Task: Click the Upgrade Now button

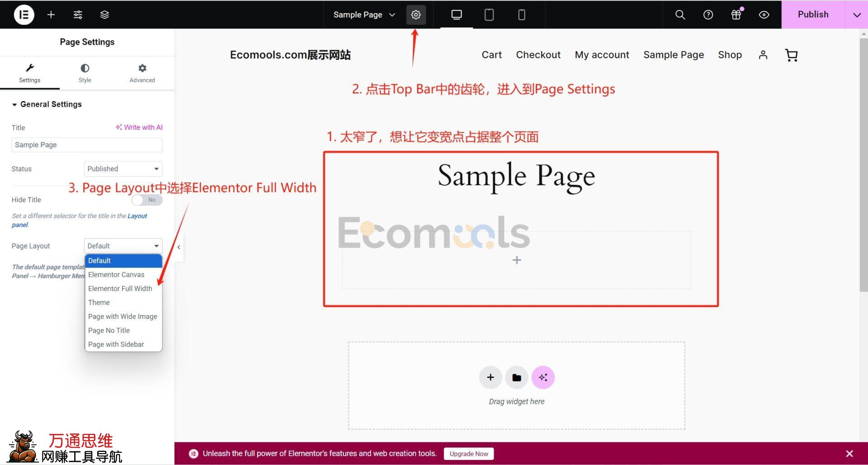Action: coord(468,454)
